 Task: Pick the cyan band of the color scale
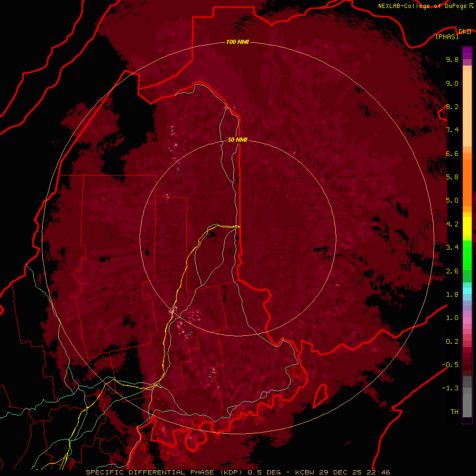click(467, 291)
